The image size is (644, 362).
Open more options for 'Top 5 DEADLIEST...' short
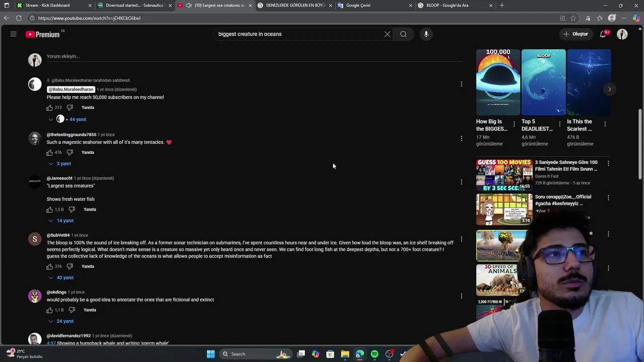pos(559,124)
